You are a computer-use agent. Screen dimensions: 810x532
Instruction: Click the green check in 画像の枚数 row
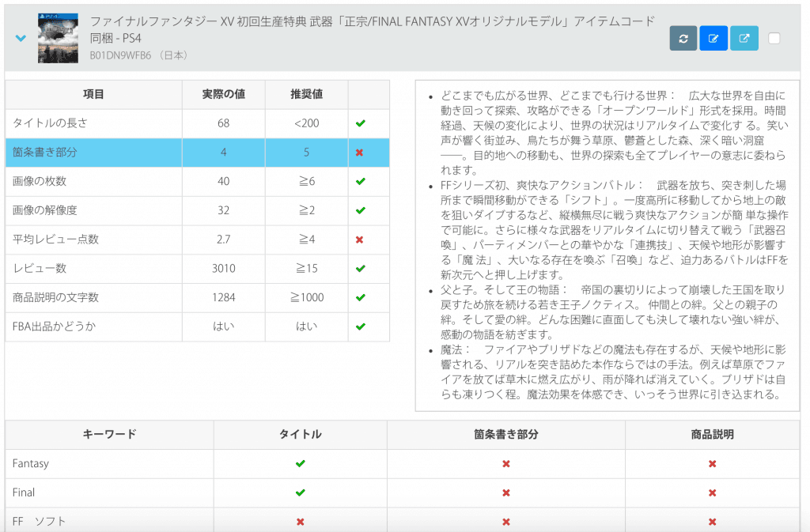click(361, 181)
